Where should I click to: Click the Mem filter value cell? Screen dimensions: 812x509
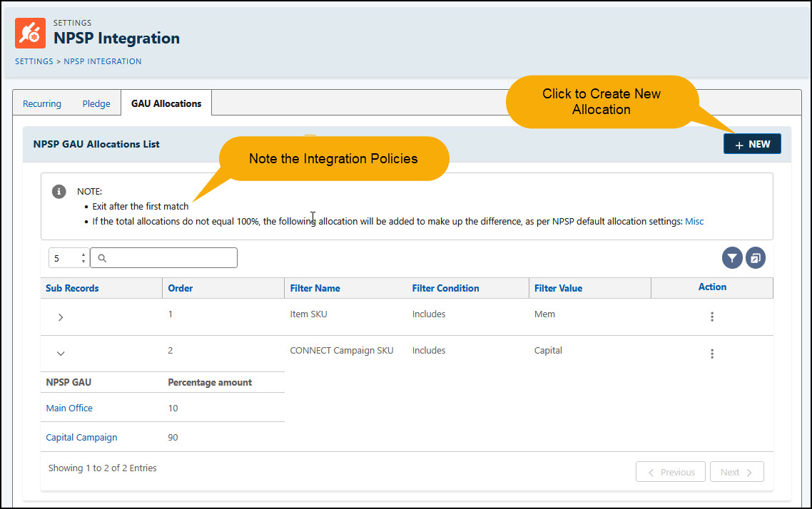tap(545, 314)
